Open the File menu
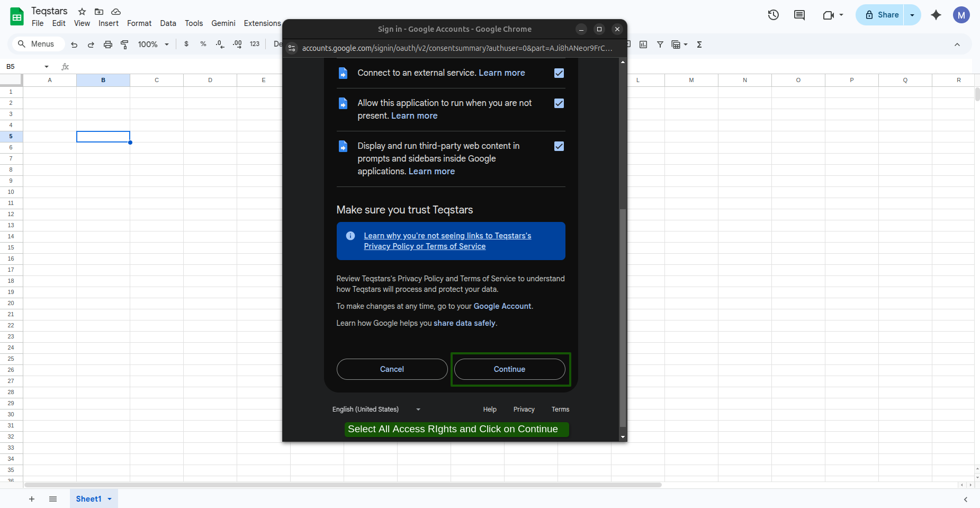This screenshot has height=508, width=980. [38, 23]
